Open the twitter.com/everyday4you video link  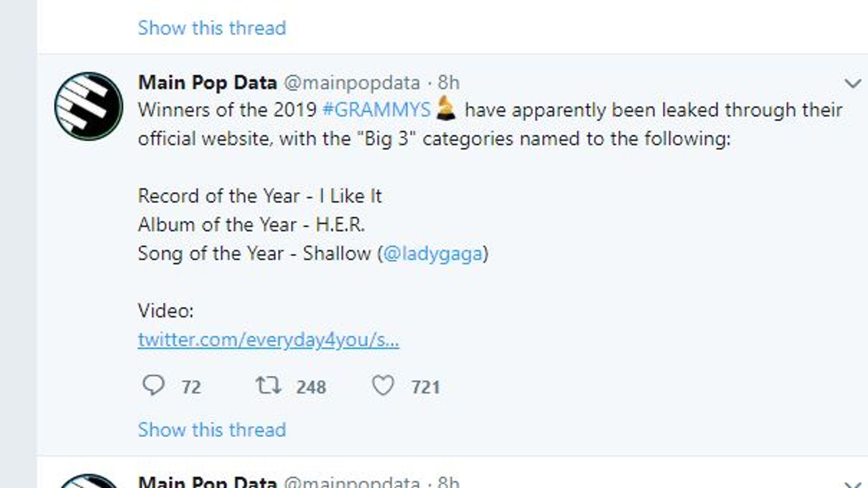[268, 340]
